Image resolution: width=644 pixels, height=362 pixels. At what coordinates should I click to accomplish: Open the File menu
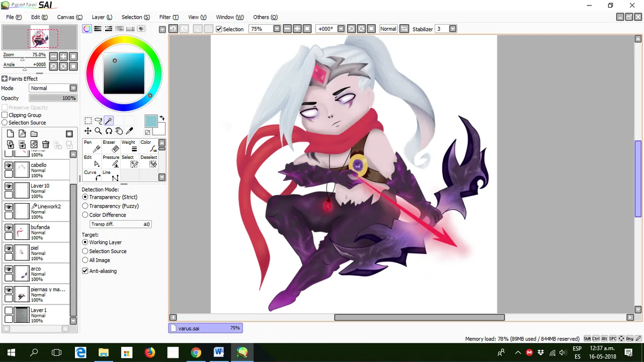[14, 17]
